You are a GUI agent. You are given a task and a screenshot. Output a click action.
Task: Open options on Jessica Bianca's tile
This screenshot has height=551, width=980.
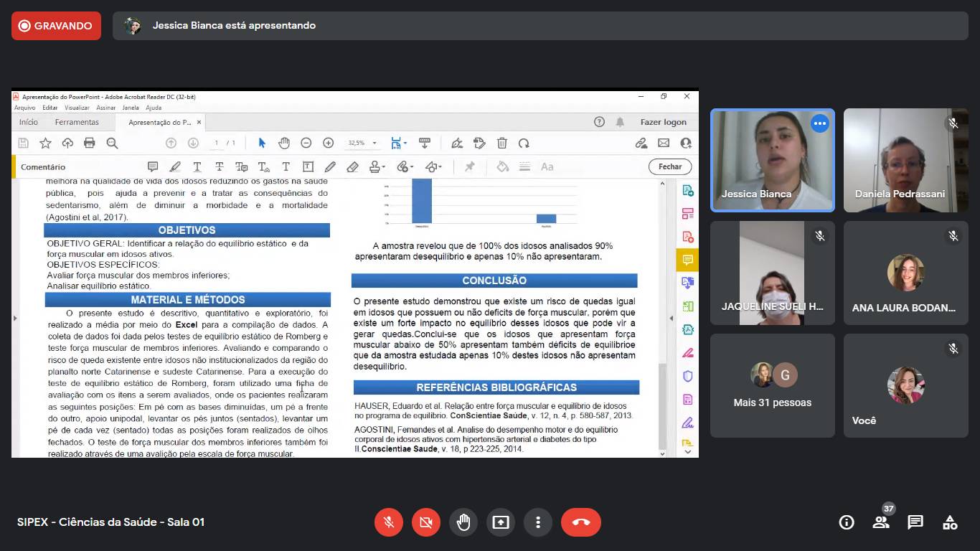819,123
